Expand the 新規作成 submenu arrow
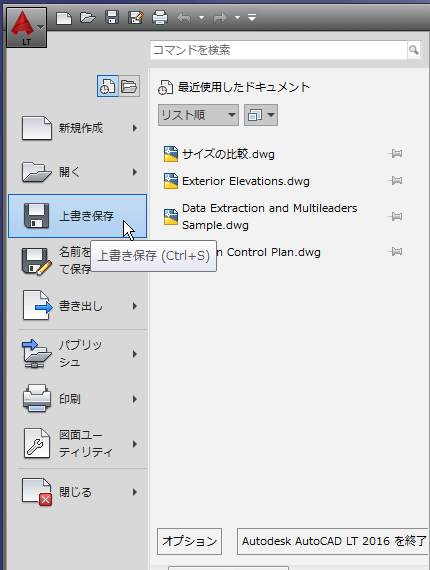This screenshot has width=430, height=570. click(135, 128)
